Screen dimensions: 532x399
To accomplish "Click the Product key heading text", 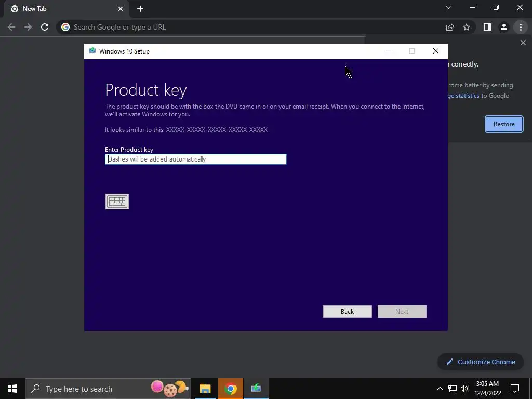I will (146, 90).
